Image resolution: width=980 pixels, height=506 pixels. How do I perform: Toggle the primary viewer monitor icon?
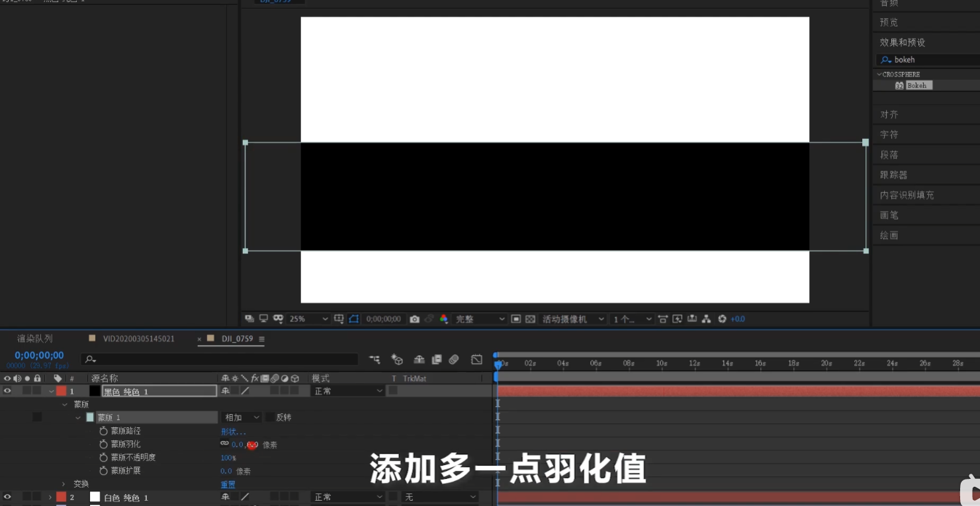[x=263, y=319]
